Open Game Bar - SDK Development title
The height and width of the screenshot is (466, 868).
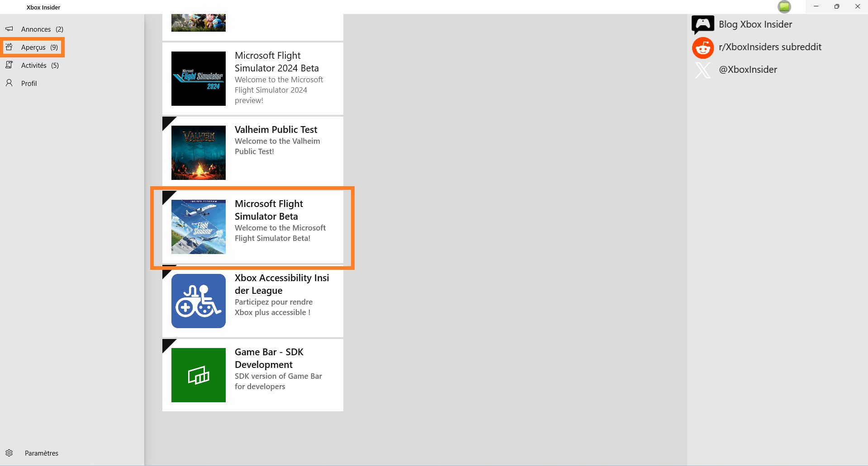[269, 358]
